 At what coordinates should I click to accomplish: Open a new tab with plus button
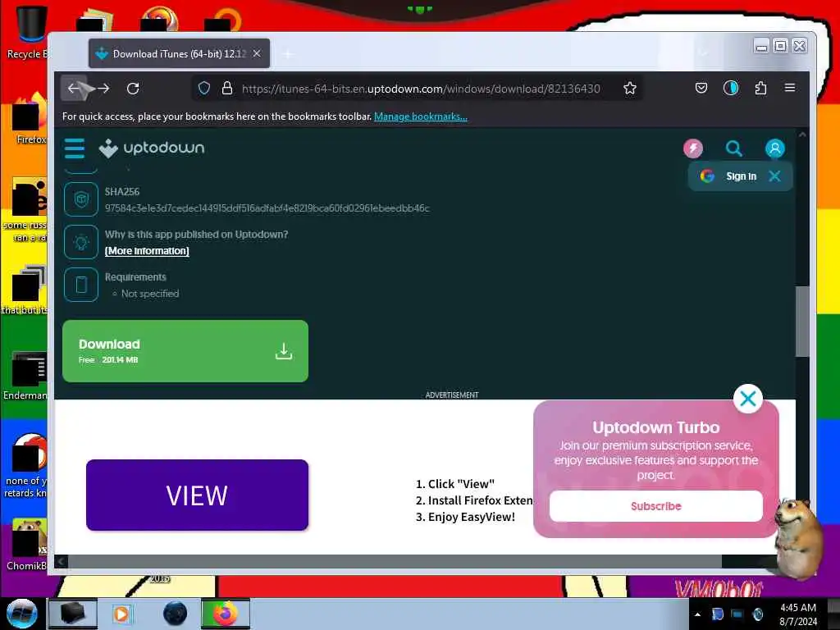coord(288,53)
